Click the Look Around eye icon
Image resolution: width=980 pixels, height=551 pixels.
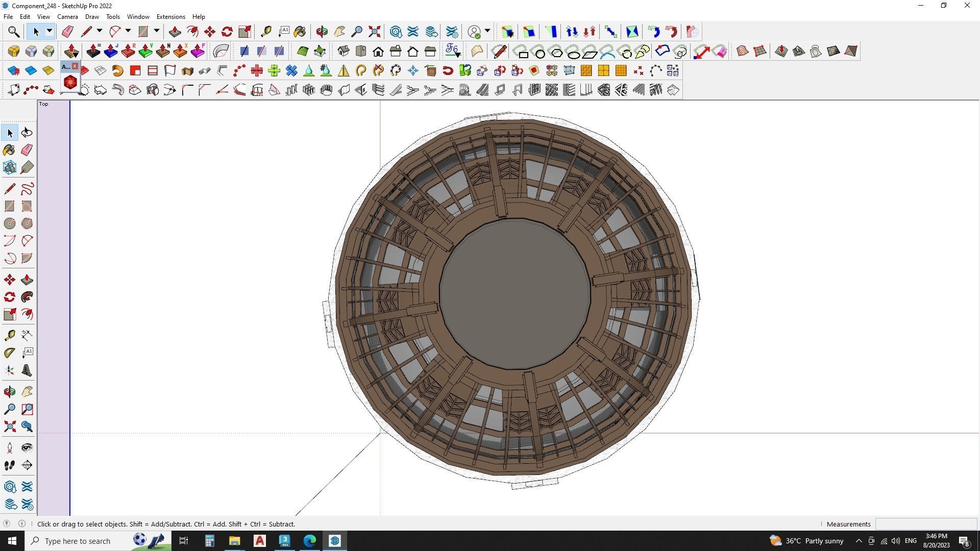point(27,448)
